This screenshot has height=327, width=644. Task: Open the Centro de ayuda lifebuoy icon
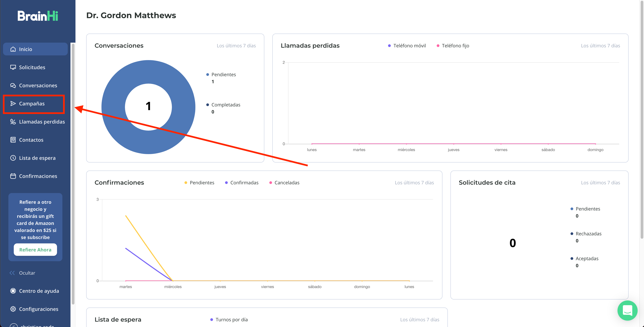point(13,291)
